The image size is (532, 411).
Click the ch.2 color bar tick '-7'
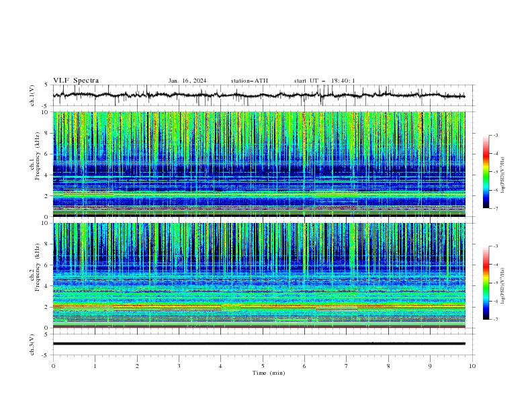pos(496,320)
